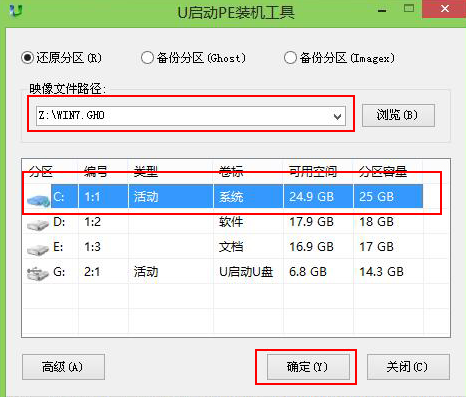The height and width of the screenshot is (397, 466).
Task: Click the 1:1 number cell
Action: (x=92, y=197)
